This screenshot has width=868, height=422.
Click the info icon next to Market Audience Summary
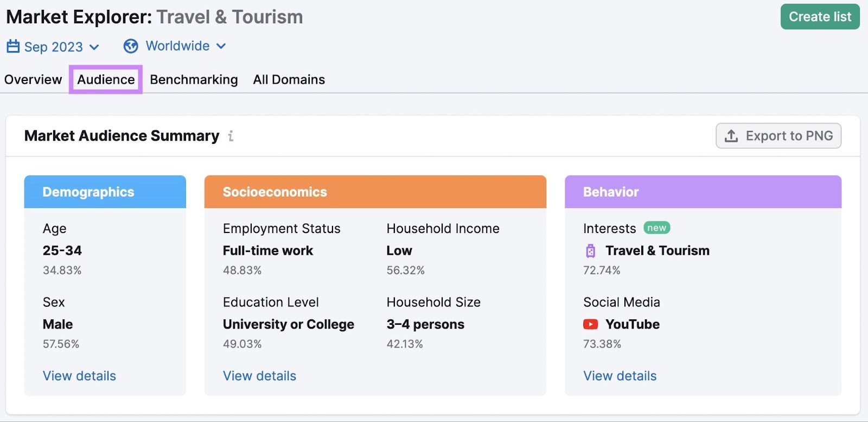point(231,136)
